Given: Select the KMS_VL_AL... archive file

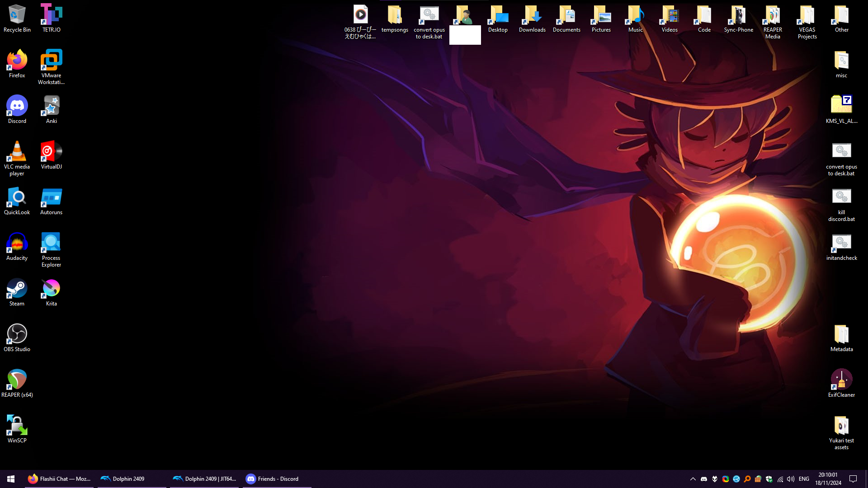Looking at the screenshot, I should pos(841,110).
